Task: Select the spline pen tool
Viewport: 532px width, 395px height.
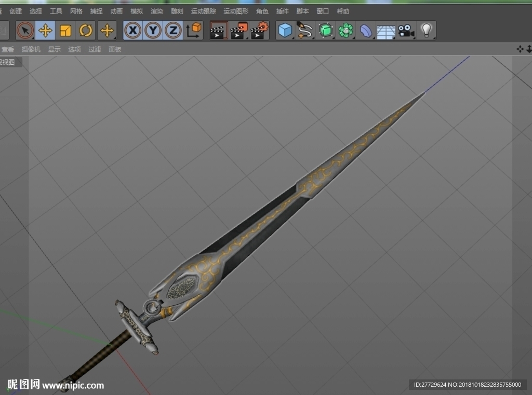Action: tap(304, 31)
